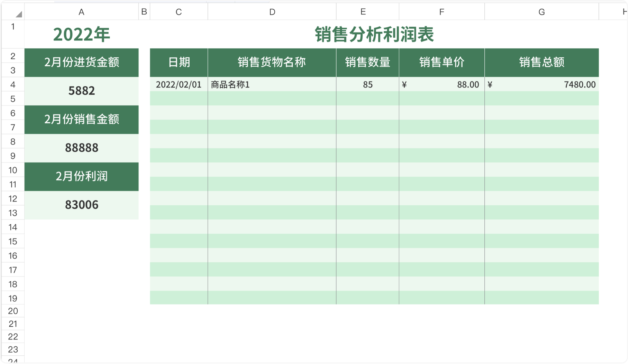Click the 销售单价 column heading
Image resolution: width=628 pixels, height=364 pixels.
(x=442, y=63)
